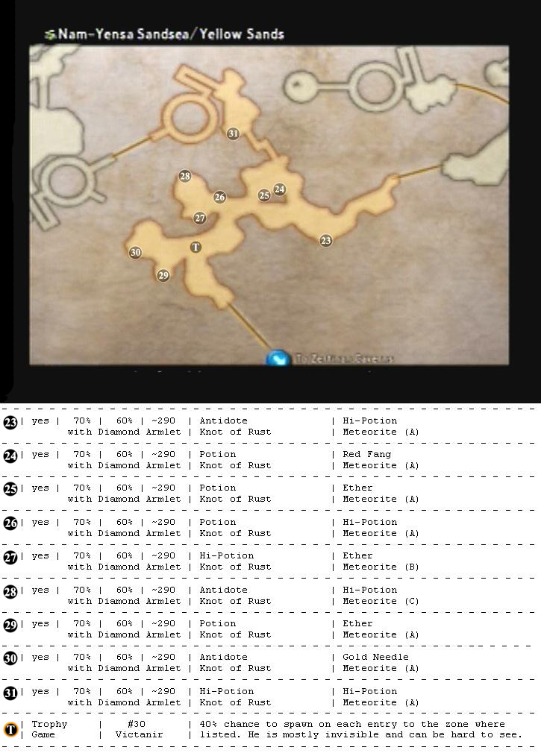Viewport: 541px width, 756px height.
Task: Click the 'To Zertinan Caverns' map label
Action: coord(345,359)
